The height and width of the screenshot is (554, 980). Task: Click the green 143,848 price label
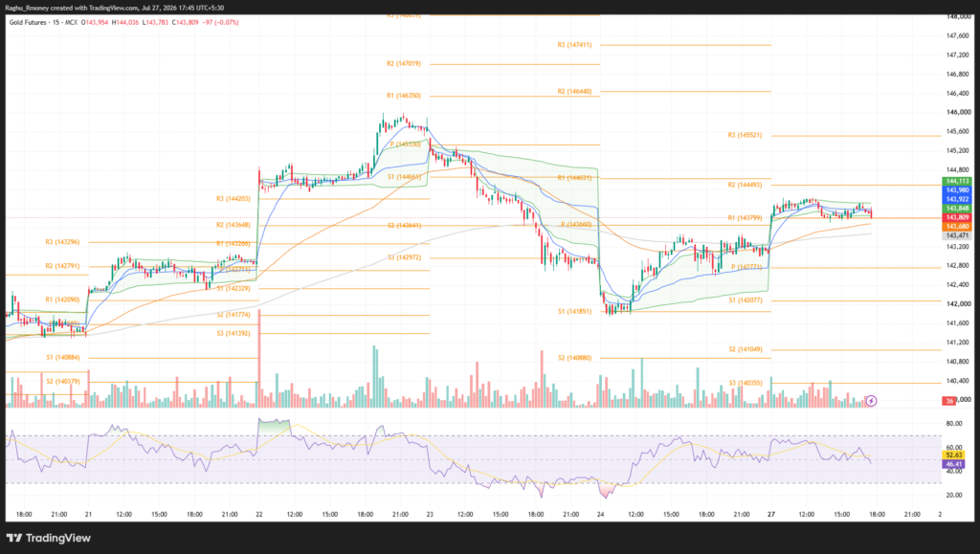[x=957, y=208]
